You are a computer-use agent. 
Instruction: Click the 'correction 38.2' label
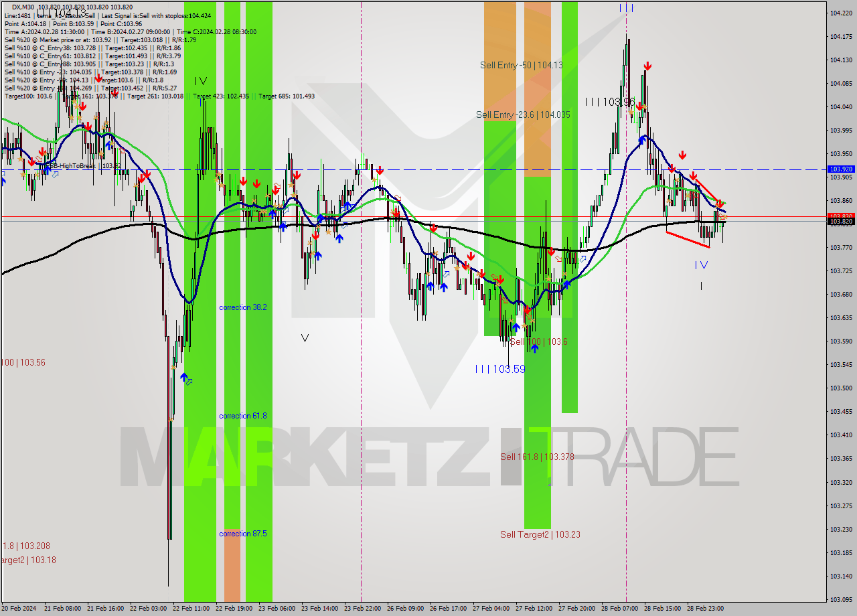coord(243,307)
